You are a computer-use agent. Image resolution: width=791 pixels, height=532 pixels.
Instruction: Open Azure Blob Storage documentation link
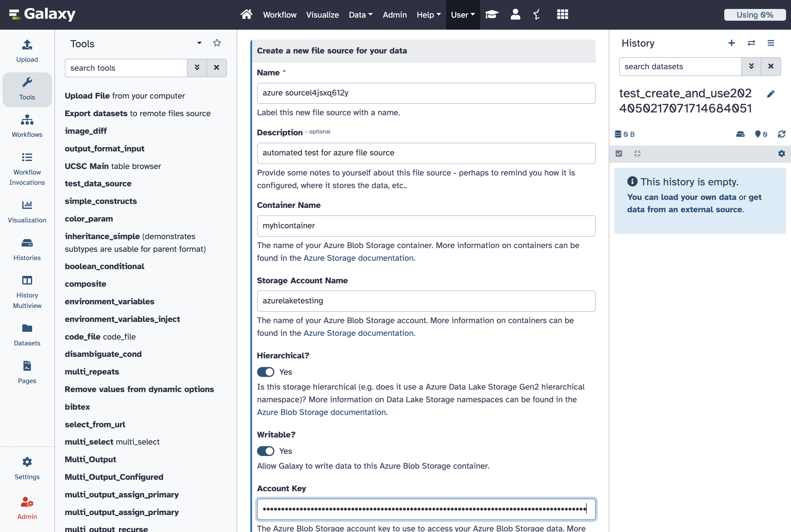[321, 412]
